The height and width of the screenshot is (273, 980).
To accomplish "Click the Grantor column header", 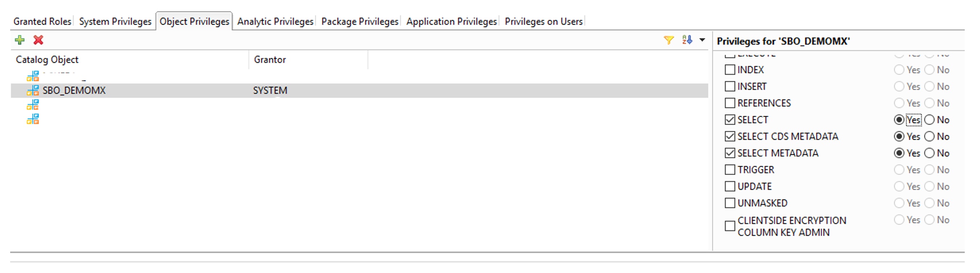I will (270, 60).
